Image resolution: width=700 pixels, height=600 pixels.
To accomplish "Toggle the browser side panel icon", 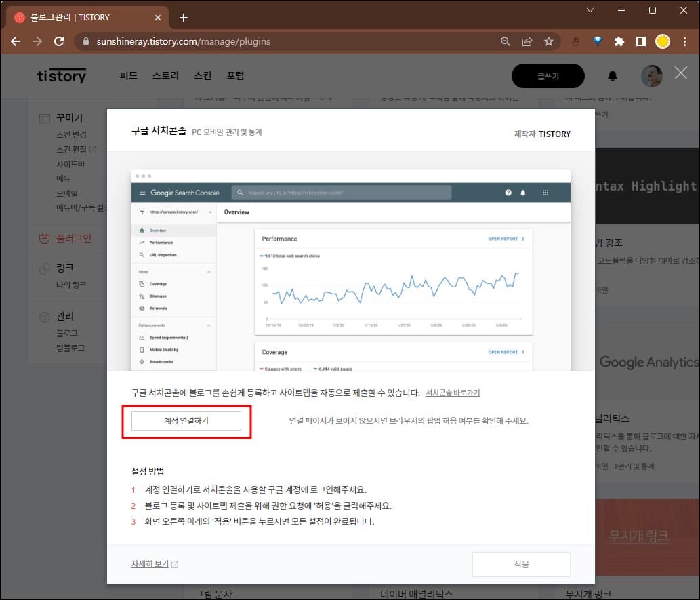I will pyautogui.click(x=641, y=41).
